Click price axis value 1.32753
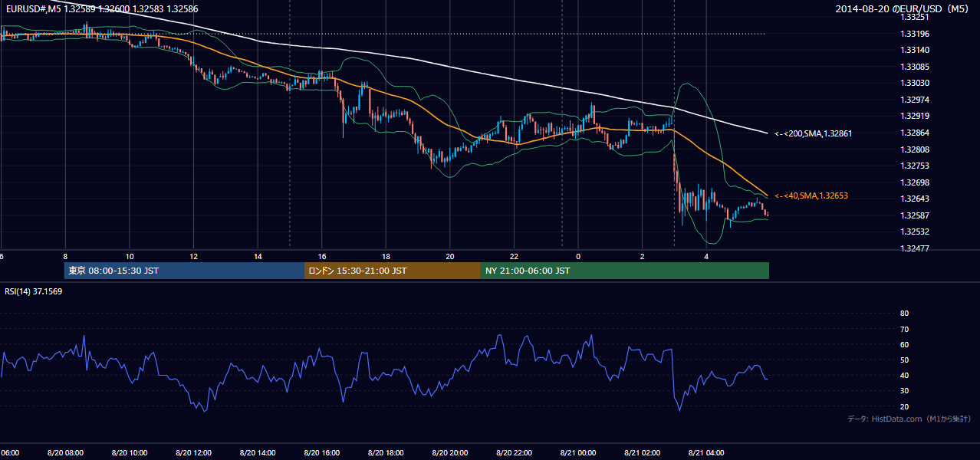Image resolution: width=980 pixels, height=460 pixels. click(914, 166)
